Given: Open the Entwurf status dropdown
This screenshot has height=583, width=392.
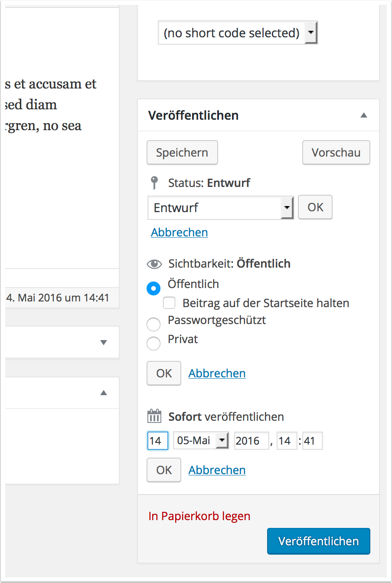Looking at the screenshot, I should 221,208.
